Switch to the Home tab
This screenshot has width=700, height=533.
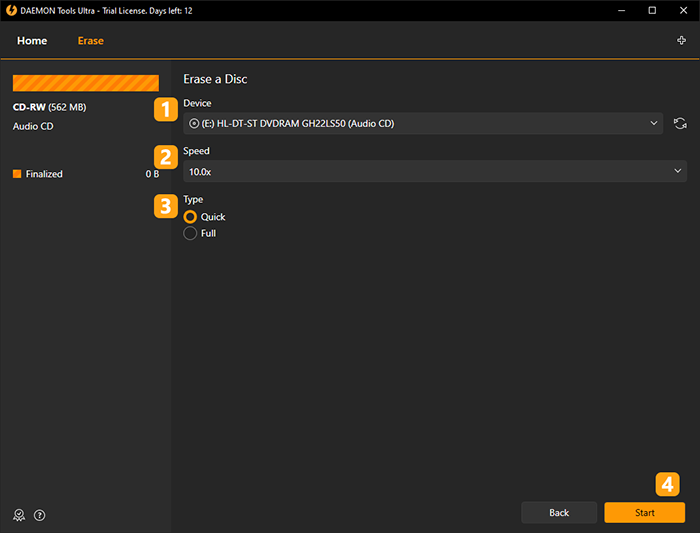click(32, 41)
